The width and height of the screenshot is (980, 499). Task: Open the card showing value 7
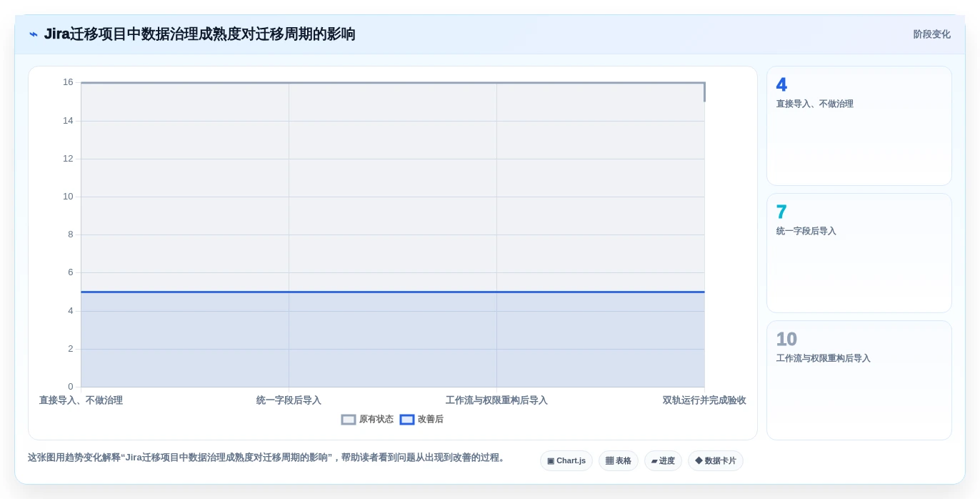[x=859, y=253]
